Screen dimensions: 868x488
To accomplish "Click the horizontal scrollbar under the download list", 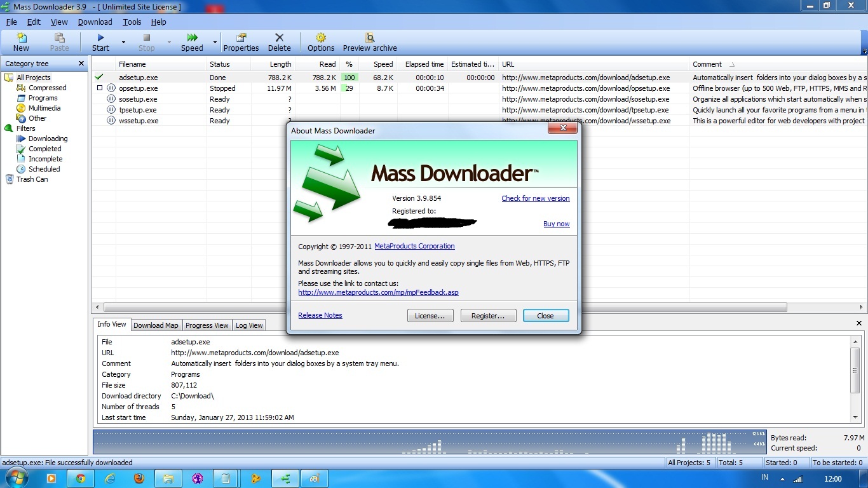I will click(191, 306).
